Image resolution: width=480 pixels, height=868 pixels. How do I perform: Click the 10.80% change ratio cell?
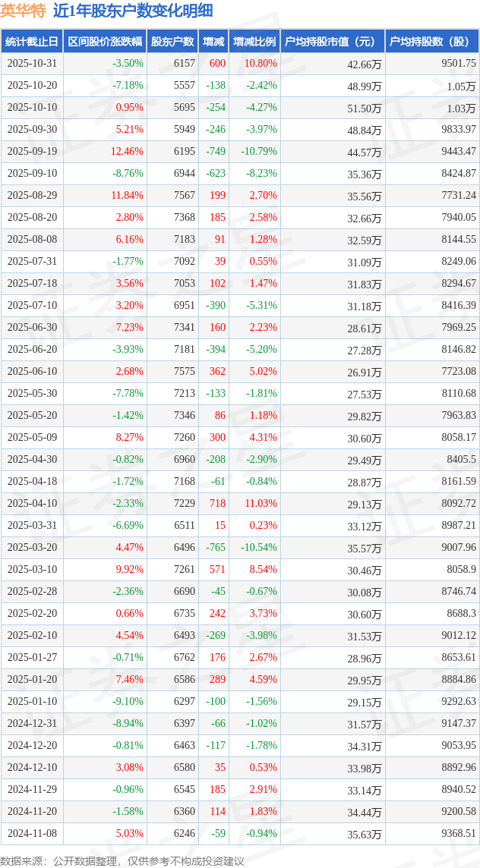coord(261,64)
